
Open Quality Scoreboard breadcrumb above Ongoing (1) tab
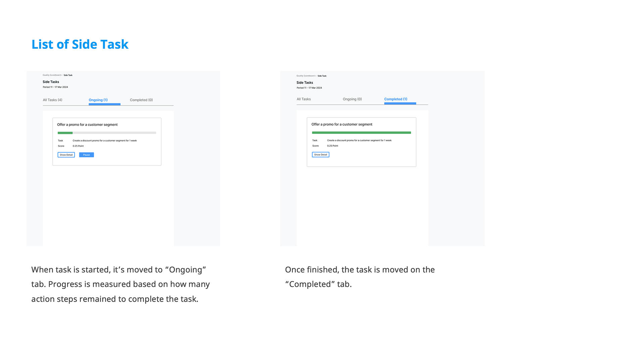pos(52,75)
